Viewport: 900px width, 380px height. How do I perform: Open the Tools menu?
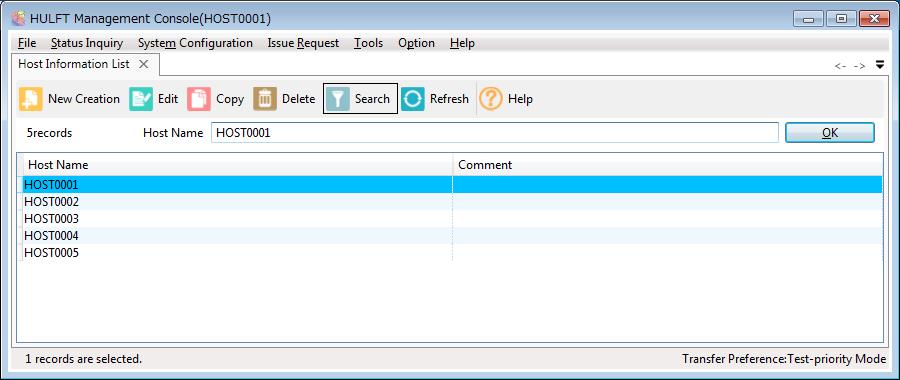[x=368, y=43]
